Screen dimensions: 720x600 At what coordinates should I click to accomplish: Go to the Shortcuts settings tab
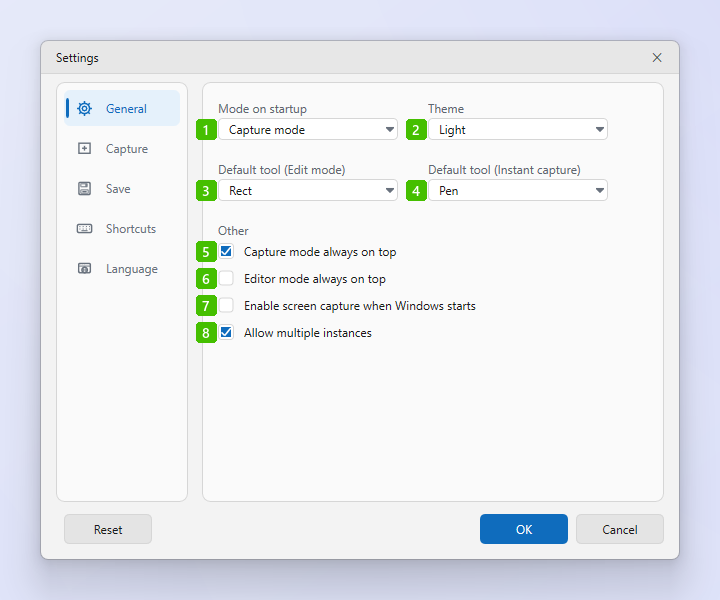[x=122, y=228]
